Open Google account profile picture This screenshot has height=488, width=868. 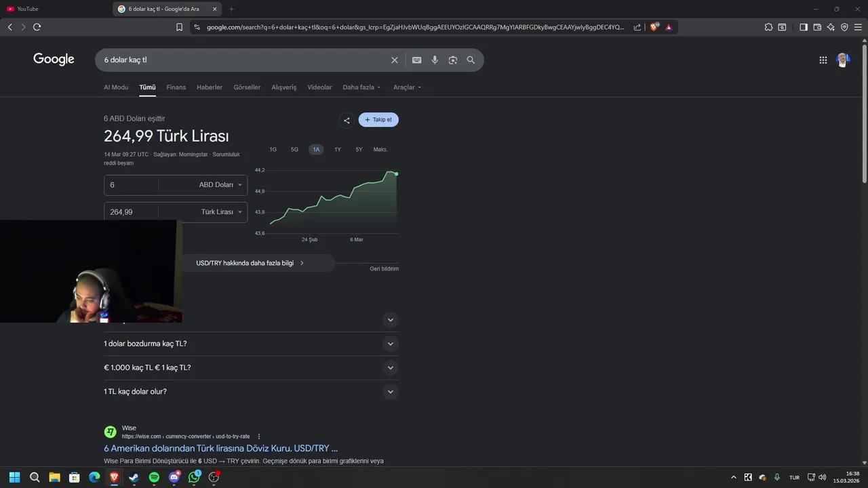[843, 60]
